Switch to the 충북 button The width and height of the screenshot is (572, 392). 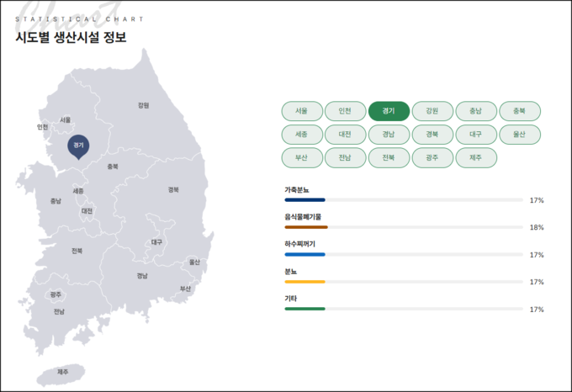coord(519,111)
